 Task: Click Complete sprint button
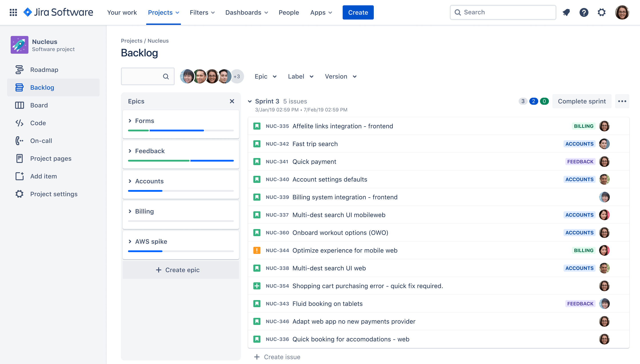pos(582,101)
